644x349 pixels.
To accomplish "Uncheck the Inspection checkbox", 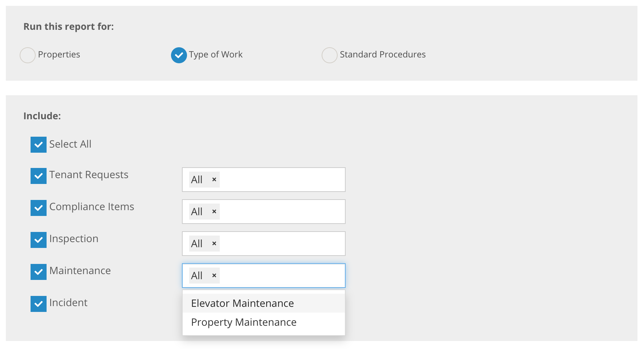I will click(39, 240).
